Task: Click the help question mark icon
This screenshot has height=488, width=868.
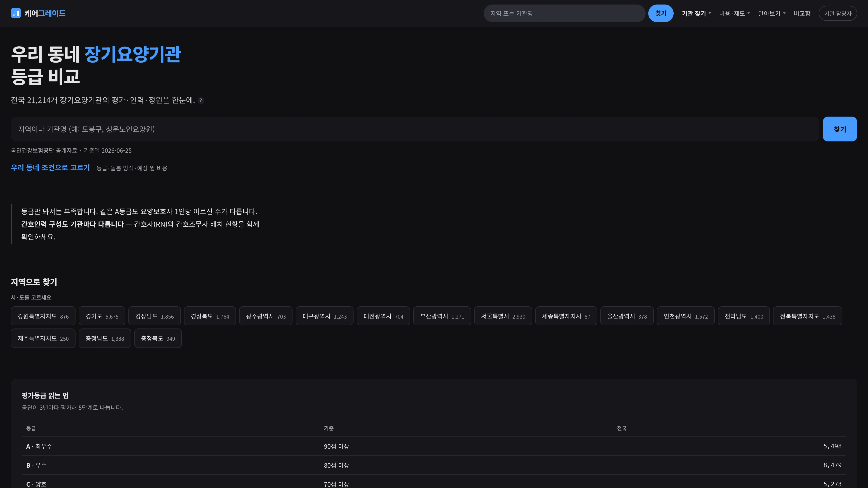Action: pyautogui.click(x=201, y=100)
